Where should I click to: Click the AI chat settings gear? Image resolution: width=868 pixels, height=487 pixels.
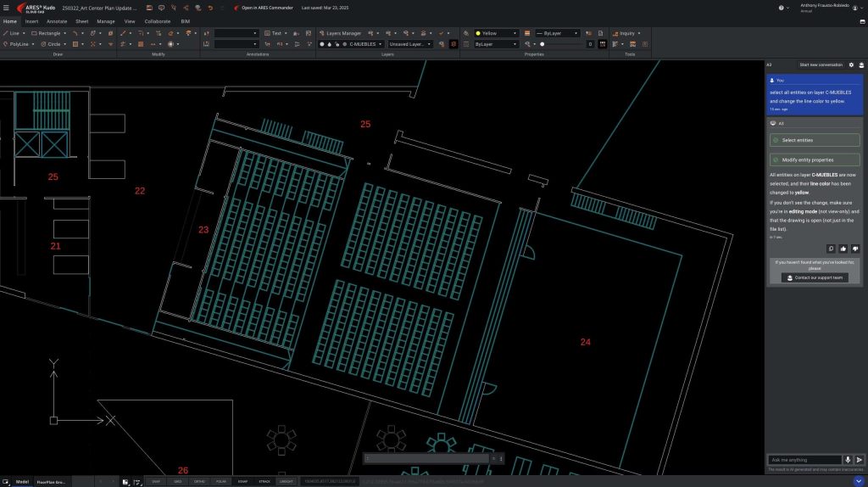[851, 64]
